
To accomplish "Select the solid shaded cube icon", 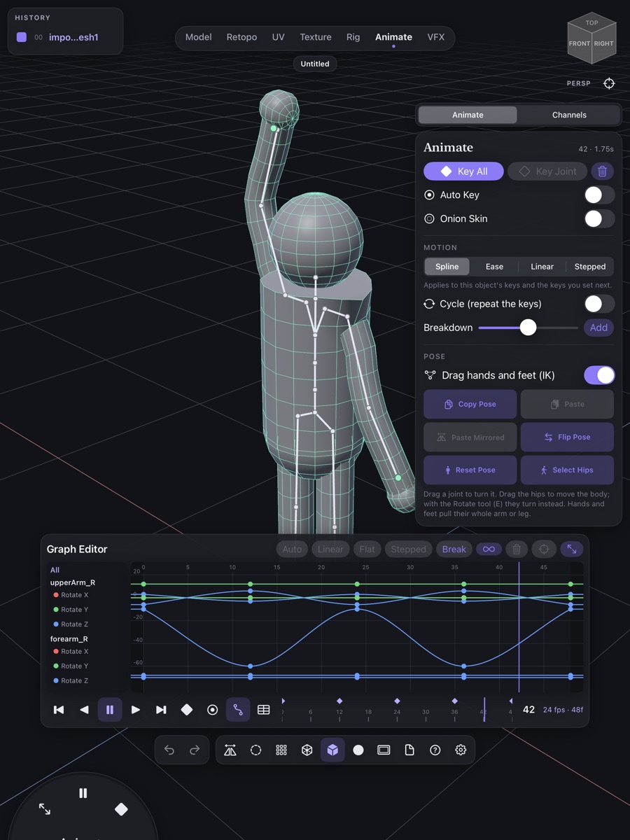I will point(332,750).
